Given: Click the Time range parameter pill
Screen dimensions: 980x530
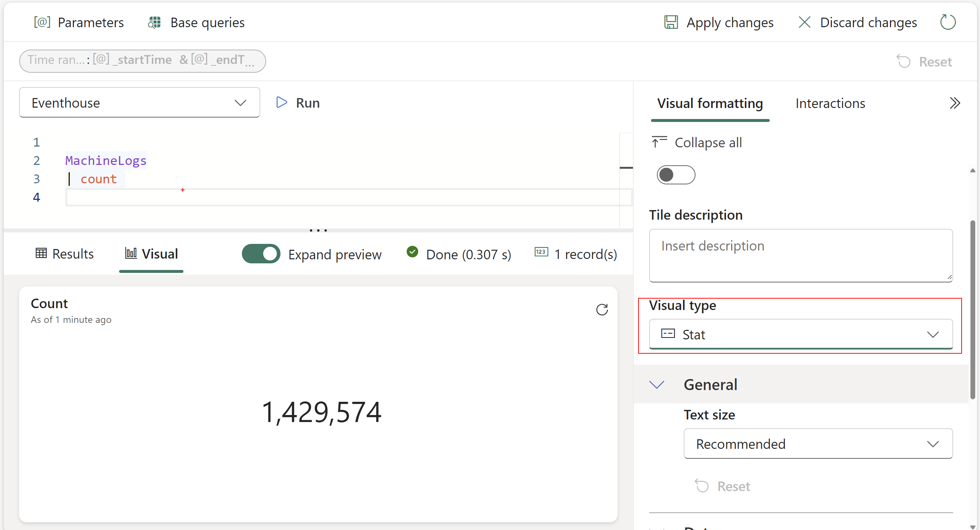Looking at the screenshot, I should [x=142, y=60].
